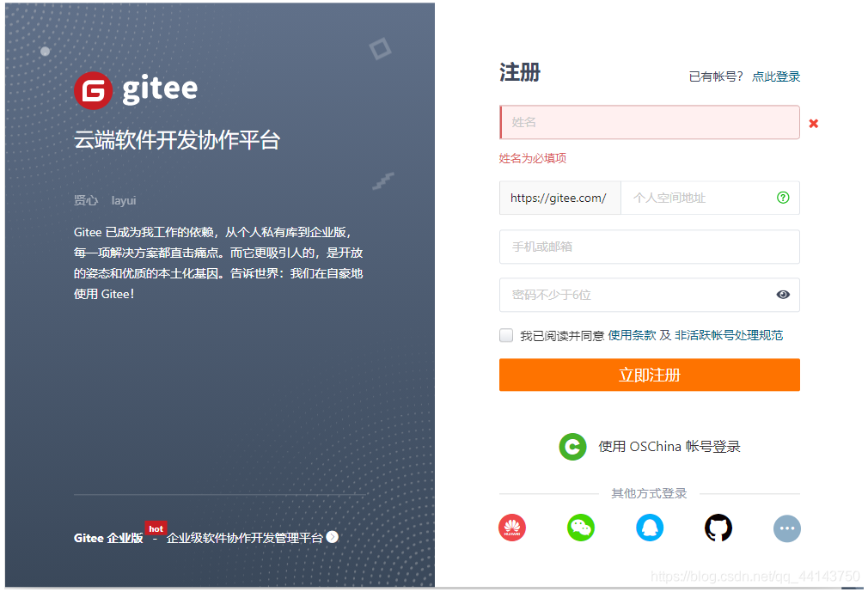868x592 pixels.
Task: Click the 贤心 author name
Action: point(86,200)
